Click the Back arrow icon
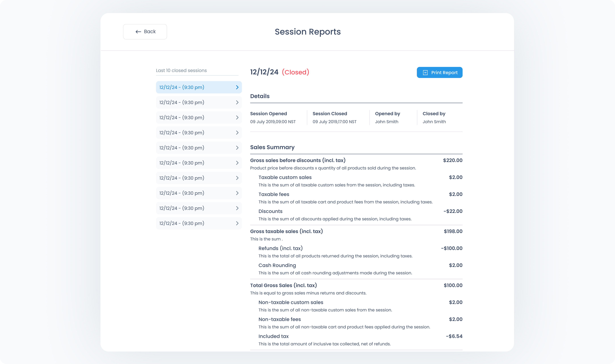 tap(138, 32)
